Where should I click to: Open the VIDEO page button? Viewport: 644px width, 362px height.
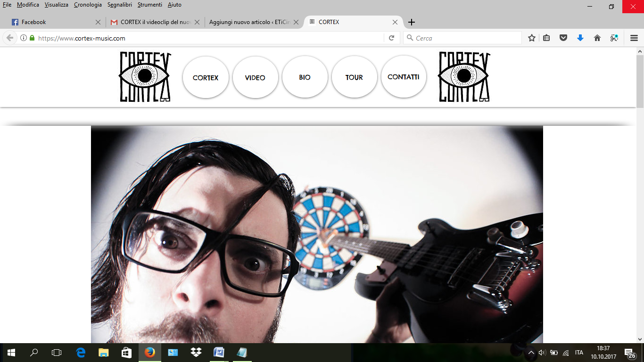click(x=255, y=77)
